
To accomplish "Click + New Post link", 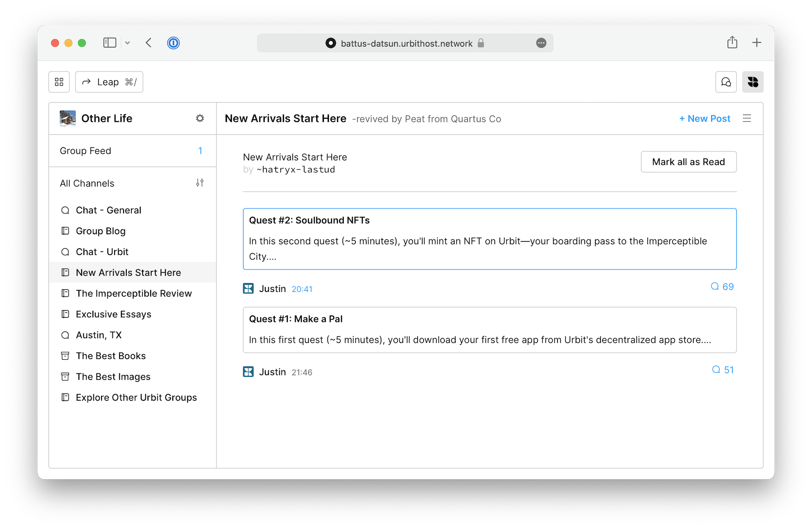I will click(x=705, y=118).
